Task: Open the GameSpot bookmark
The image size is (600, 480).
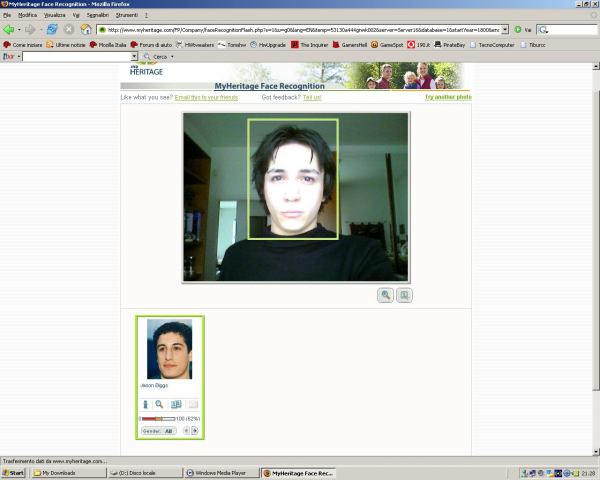Action: tap(387, 45)
